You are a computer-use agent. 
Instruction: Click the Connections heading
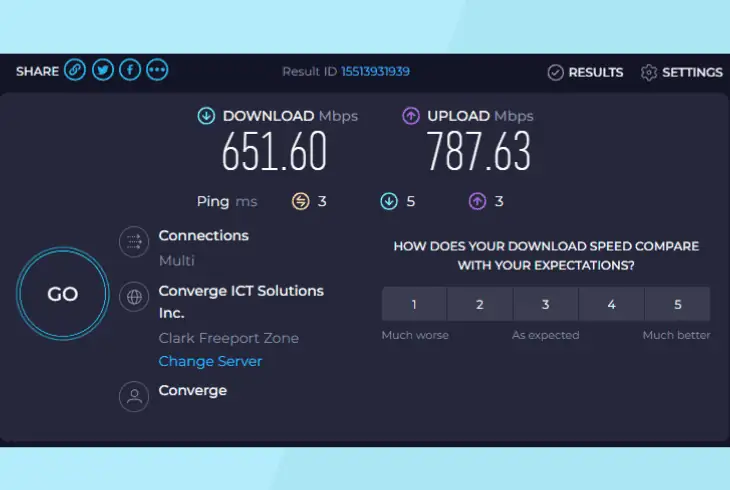click(203, 236)
